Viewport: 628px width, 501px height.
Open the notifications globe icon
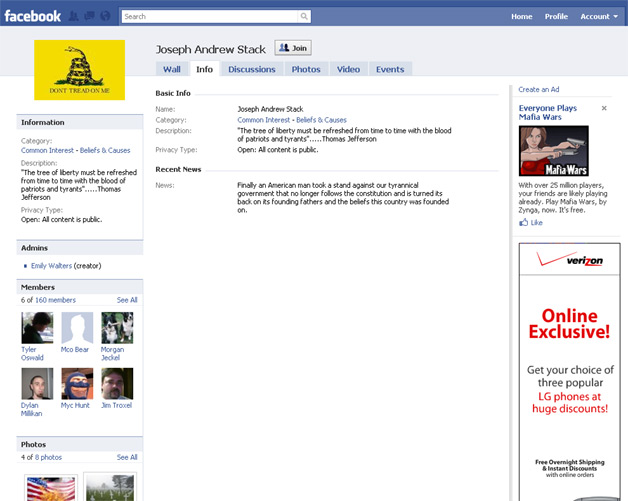tap(105, 16)
